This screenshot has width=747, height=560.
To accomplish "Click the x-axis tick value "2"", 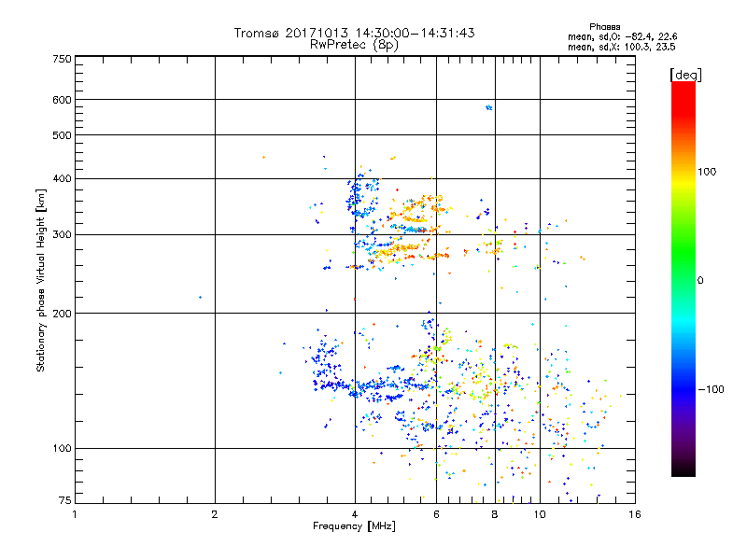I will pos(215,514).
